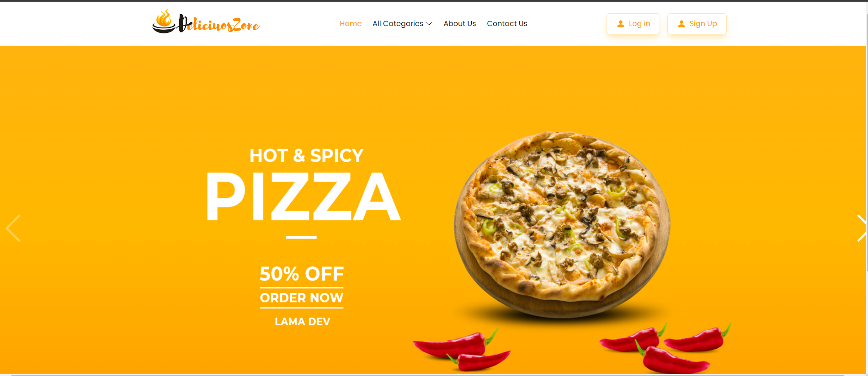The width and height of the screenshot is (868, 376).
Task: Click the pizza image in banner
Action: (x=562, y=224)
